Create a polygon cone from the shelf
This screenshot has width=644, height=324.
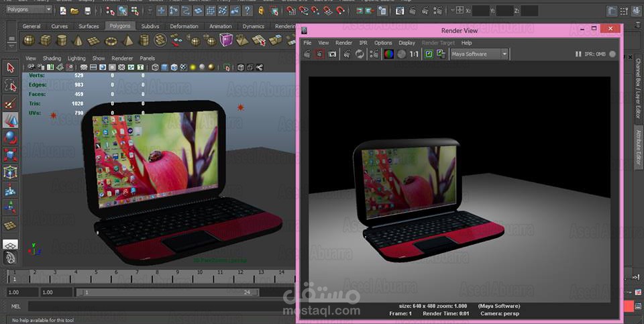[78, 40]
